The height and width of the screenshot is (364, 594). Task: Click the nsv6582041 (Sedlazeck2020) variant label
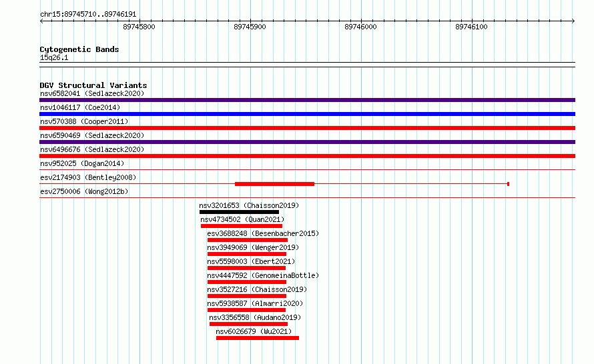click(92, 93)
